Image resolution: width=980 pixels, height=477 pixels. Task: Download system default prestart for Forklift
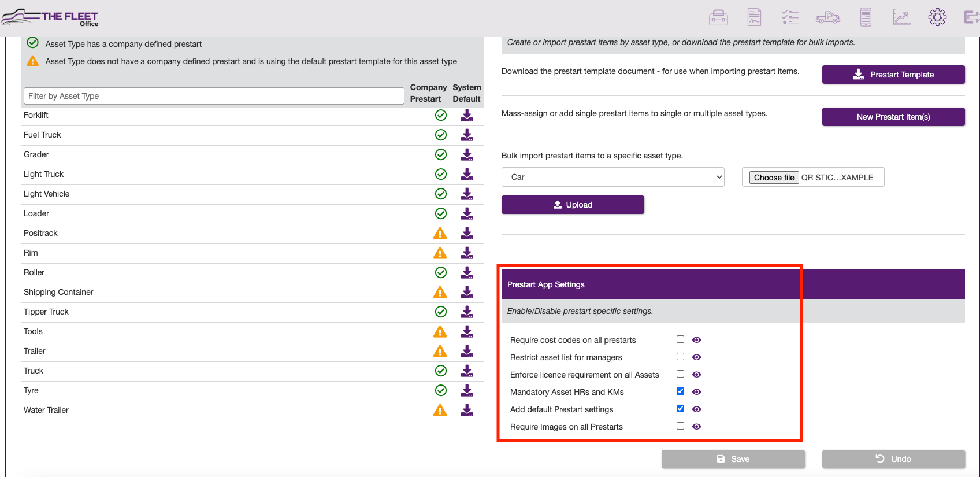pyautogui.click(x=467, y=116)
